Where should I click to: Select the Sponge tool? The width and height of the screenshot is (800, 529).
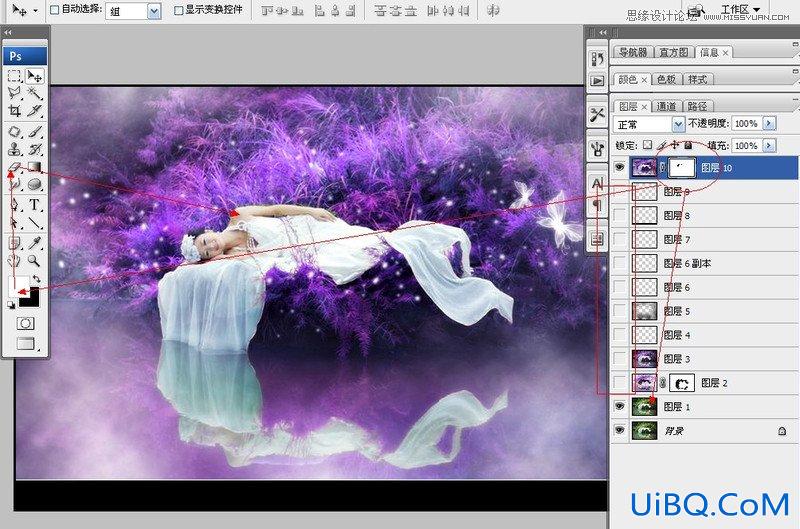(x=34, y=184)
